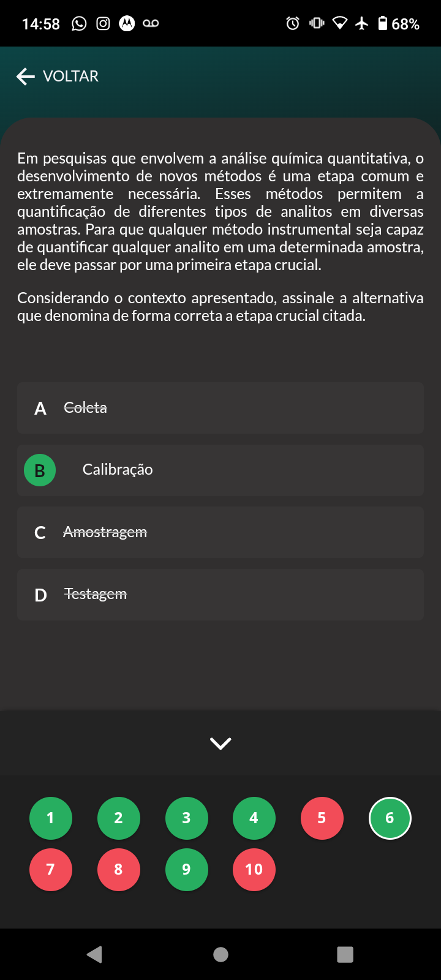The height and width of the screenshot is (980, 441).
Task: Select answer option C Amostragem
Action: tap(221, 532)
